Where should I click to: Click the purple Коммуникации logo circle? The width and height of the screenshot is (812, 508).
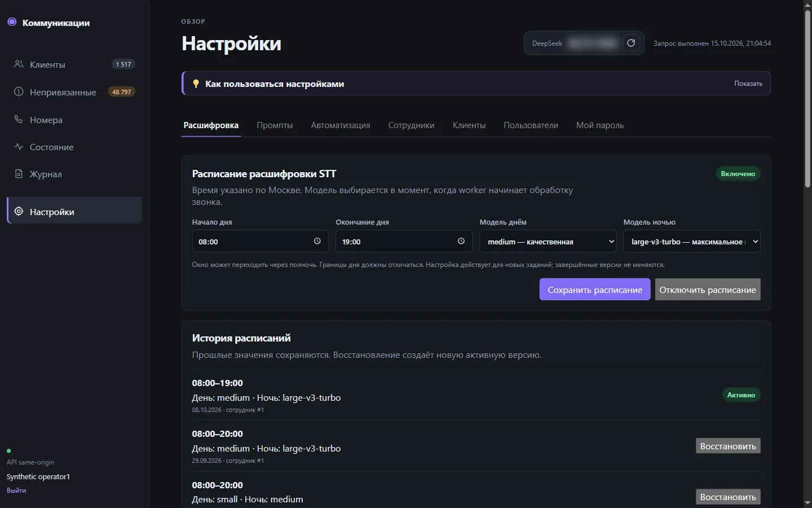coord(12,22)
